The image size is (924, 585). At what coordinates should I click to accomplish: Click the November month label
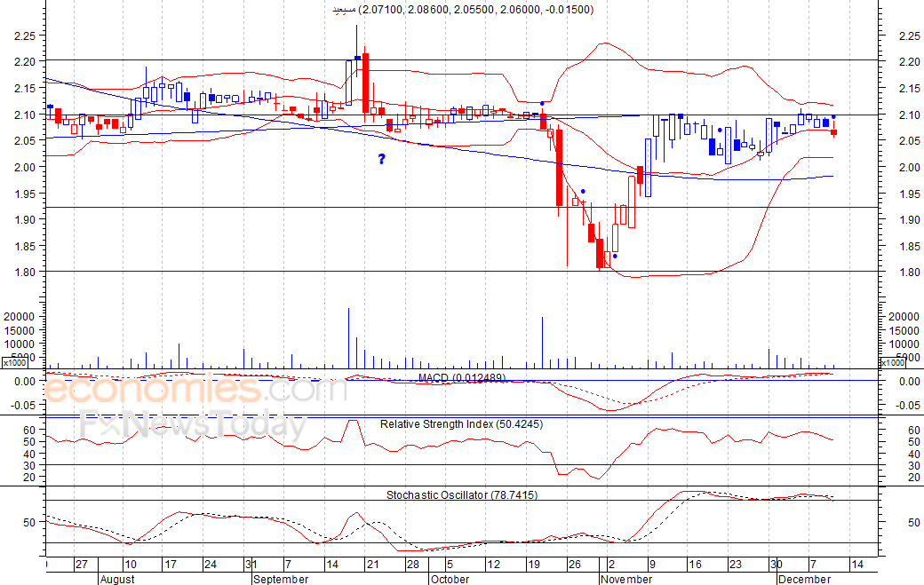point(626,579)
